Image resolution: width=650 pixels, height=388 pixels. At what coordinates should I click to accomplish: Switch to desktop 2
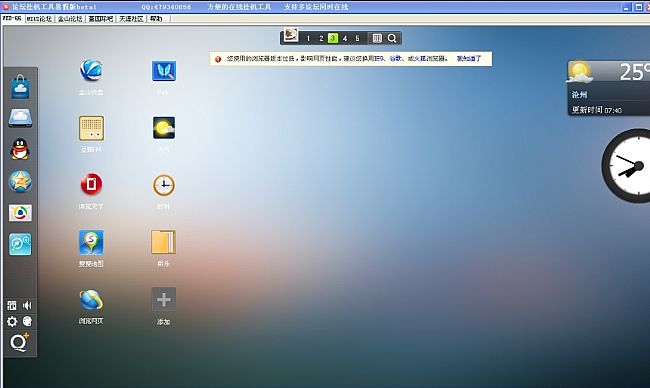[321, 38]
